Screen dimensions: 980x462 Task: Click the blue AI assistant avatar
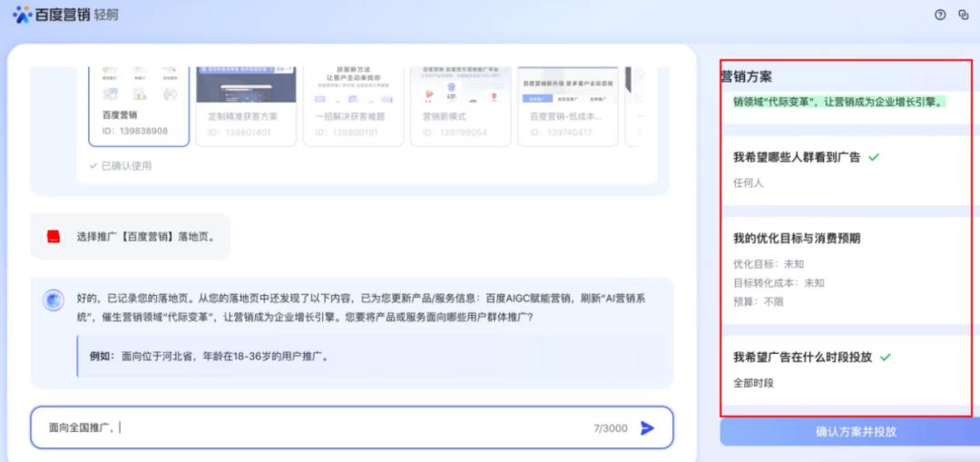point(54,300)
